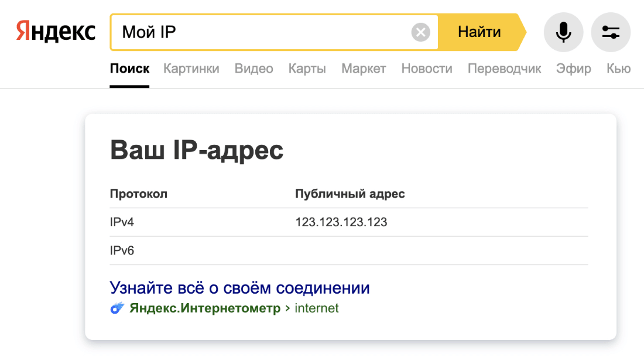Switch to the Новости tab
The width and height of the screenshot is (644, 357).
427,69
